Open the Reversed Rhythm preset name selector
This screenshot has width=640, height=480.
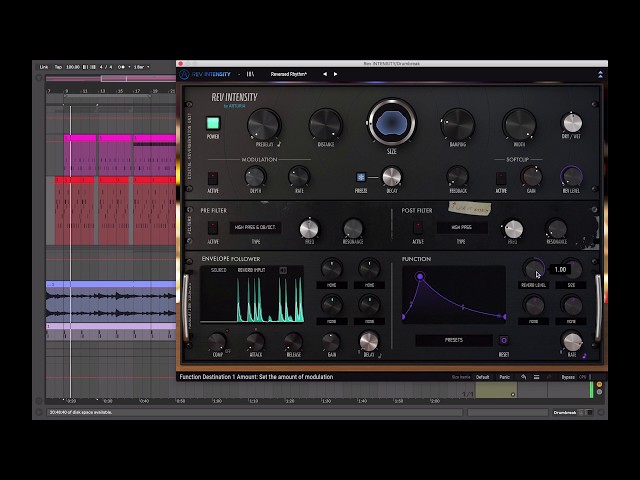(289, 74)
